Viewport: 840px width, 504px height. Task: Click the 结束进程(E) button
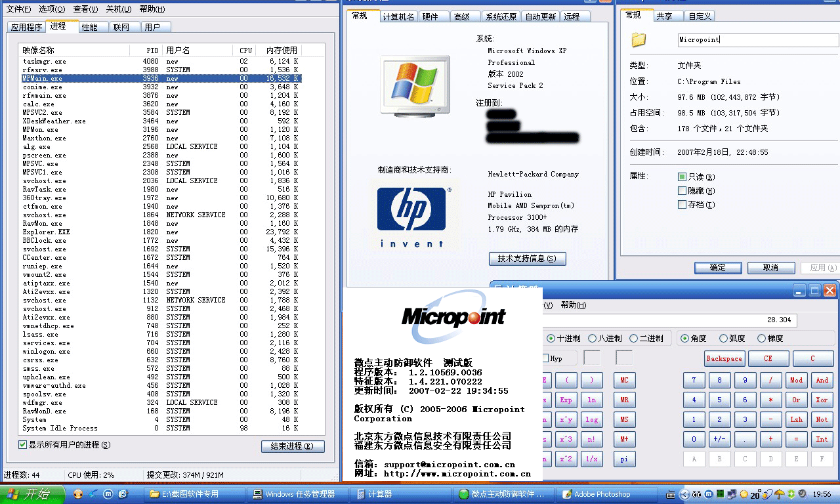[293, 446]
